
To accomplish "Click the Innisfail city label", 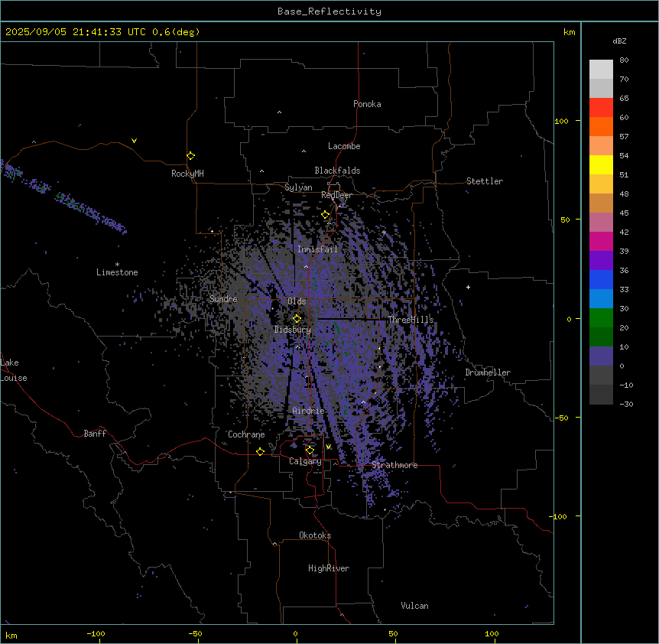I will pos(317,249).
